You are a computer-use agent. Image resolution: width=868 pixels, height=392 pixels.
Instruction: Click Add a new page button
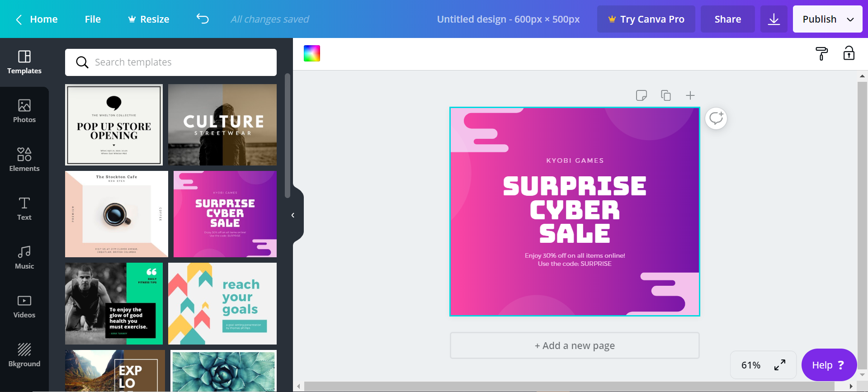tap(575, 345)
